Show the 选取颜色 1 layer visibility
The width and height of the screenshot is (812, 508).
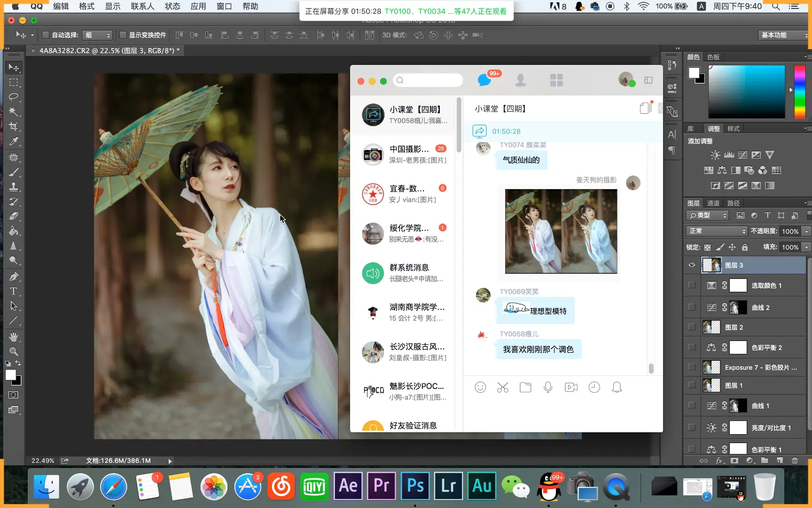(x=692, y=286)
